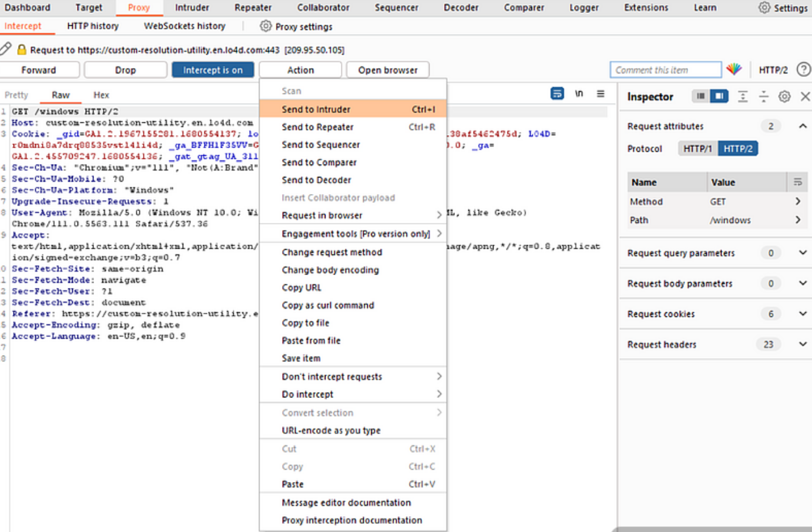Screen dimensions: 812x532
Task: Open the rainbow highlight color picker
Action: pos(734,69)
